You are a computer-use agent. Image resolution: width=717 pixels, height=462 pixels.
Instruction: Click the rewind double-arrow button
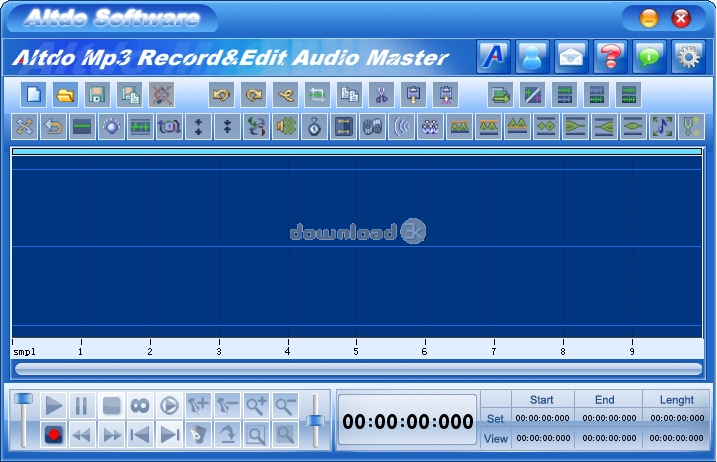(x=82, y=435)
